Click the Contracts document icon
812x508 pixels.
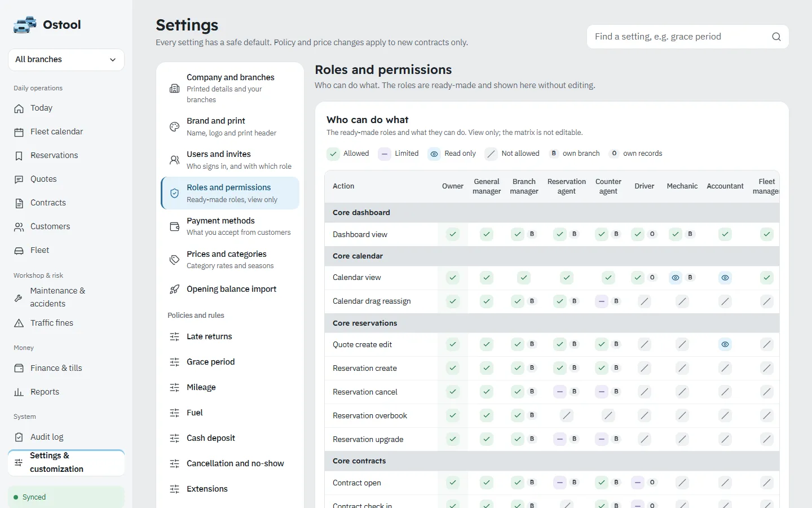point(19,203)
